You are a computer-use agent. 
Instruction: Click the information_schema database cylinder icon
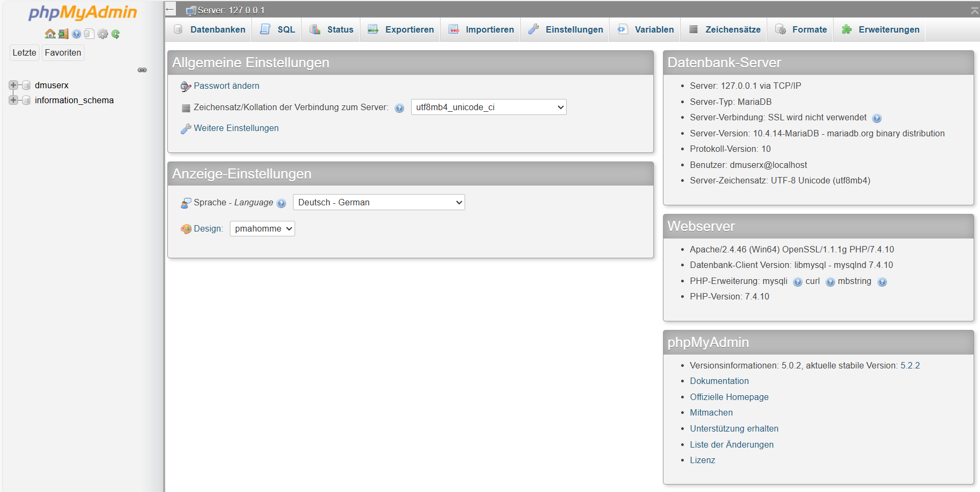pyautogui.click(x=26, y=100)
